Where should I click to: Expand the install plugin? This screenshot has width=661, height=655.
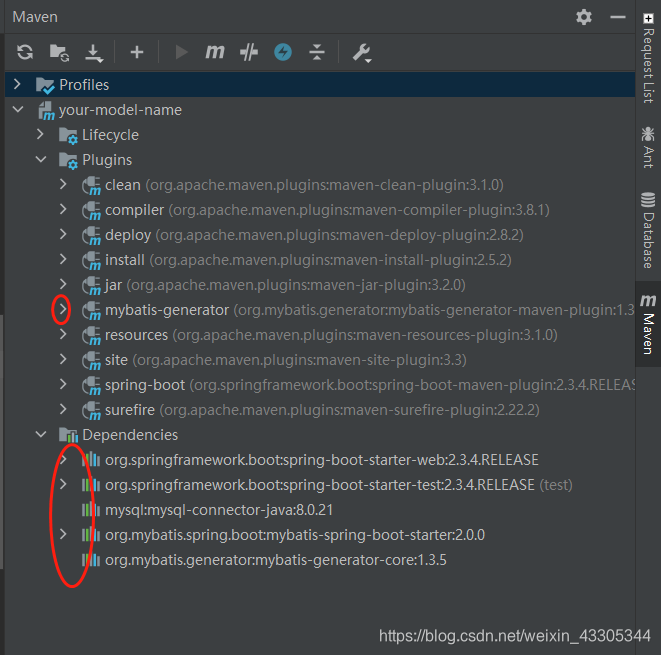pyautogui.click(x=63, y=259)
